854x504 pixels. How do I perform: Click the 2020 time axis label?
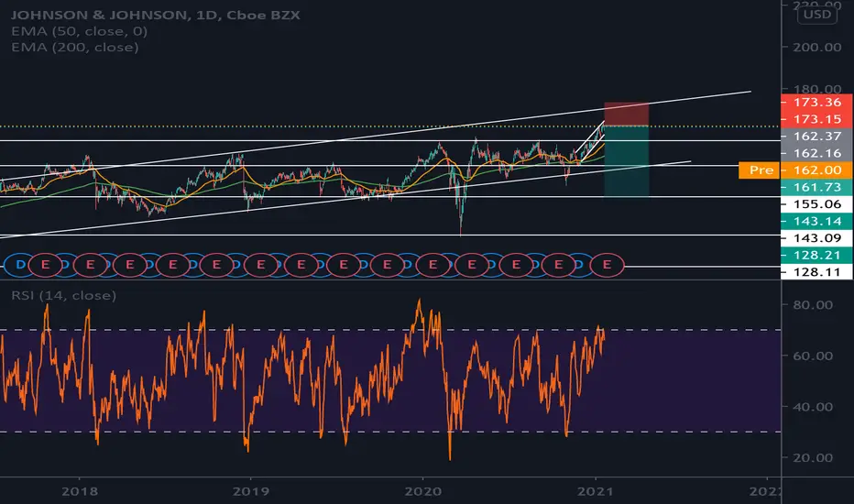[422, 491]
